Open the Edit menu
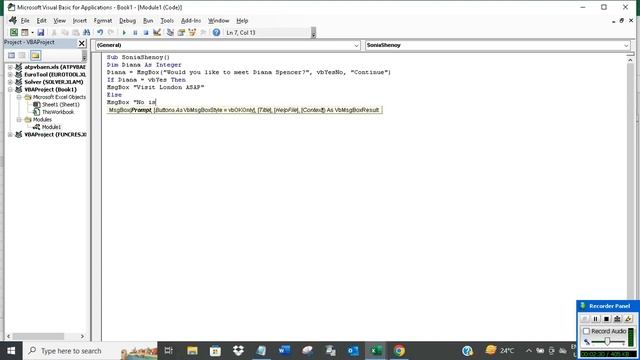Image resolution: width=640 pixels, height=360 pixels. pos(41,20)
